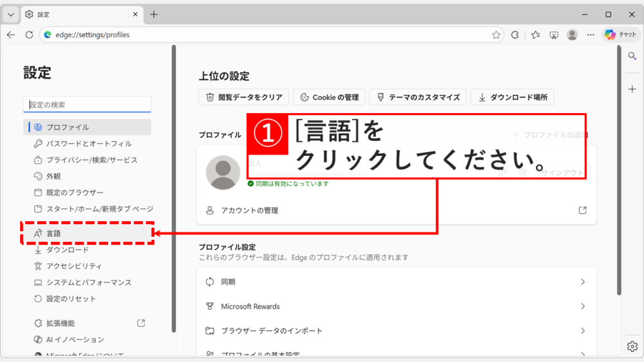This screenshot has width=644, height=362.
Task: Click the site information icon in address bar
Action: tap(49, 35)
